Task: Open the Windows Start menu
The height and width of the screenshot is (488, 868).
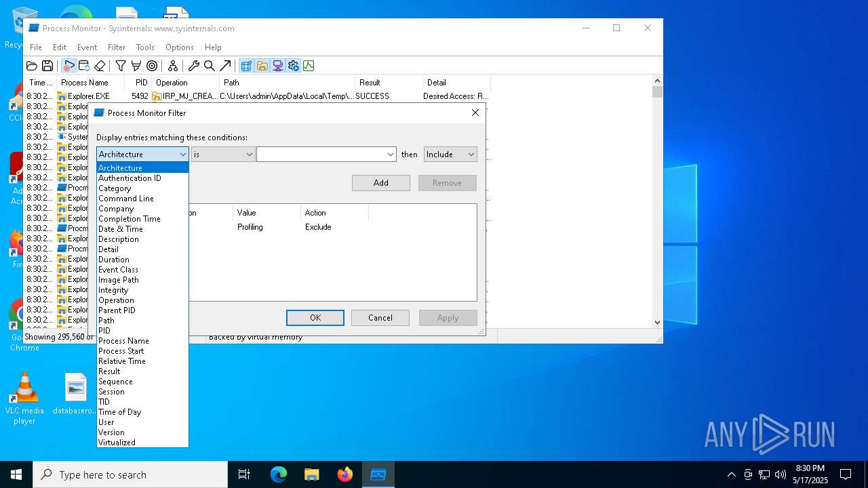Action: pos(16,474)
